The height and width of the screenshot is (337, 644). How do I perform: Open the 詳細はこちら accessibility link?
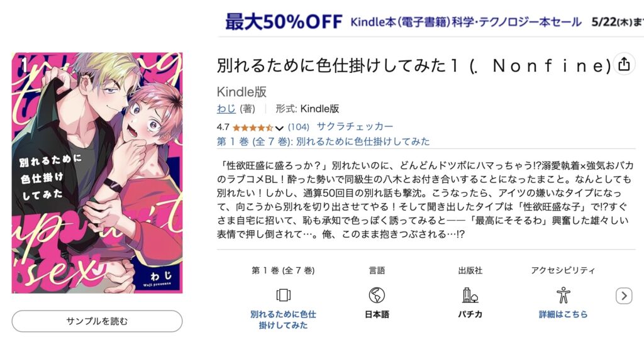click(563, 314)
